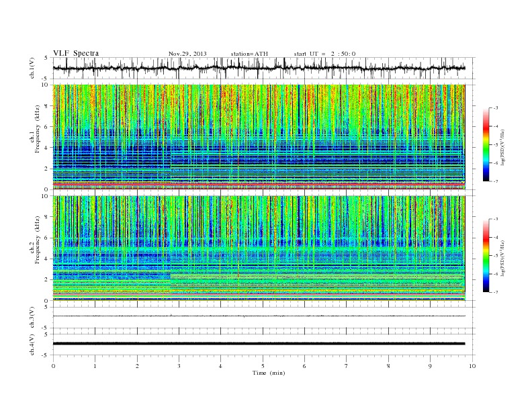The height and width of the screenshot is (411, 532).
Task: Click the "-5" tick on ch.2 color bar
Action: click(496, 256)
